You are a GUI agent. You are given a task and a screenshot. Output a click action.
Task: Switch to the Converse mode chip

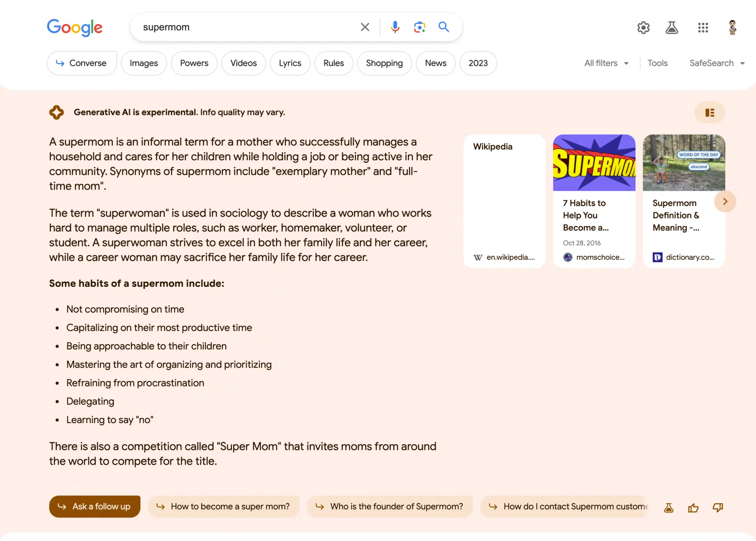tap(82, 63)
